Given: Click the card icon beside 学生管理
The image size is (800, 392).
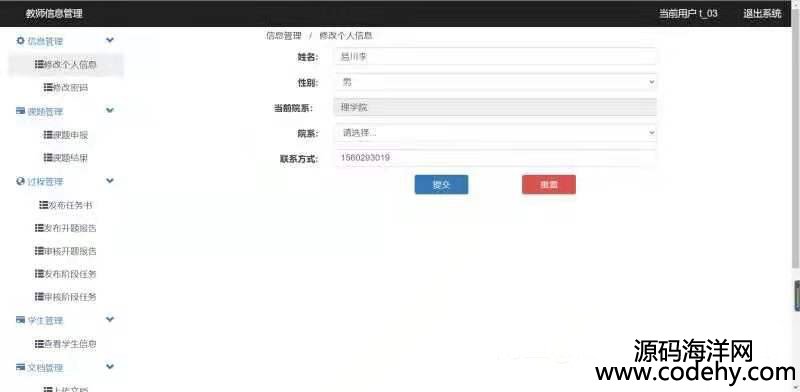Looking at the screenshot, I should click(20, 320).
